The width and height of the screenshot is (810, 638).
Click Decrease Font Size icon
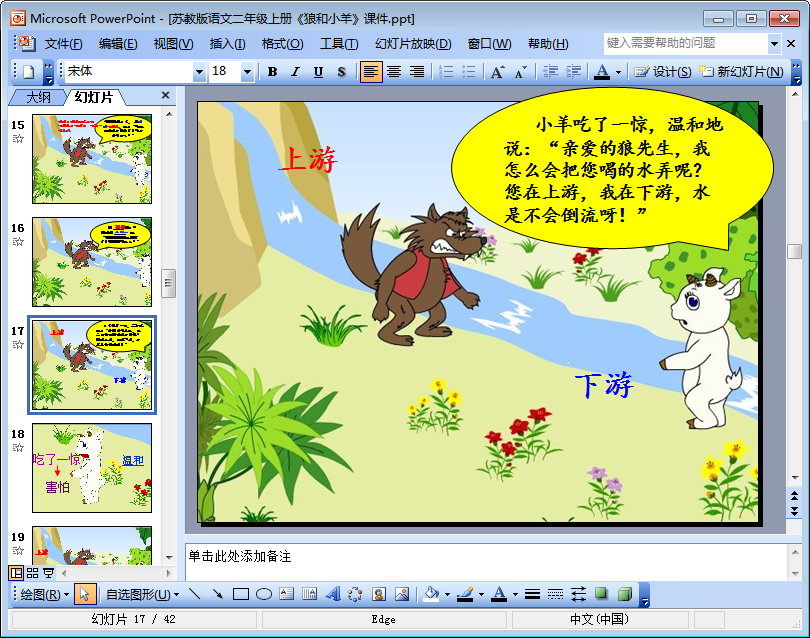(x=521, y=72)
